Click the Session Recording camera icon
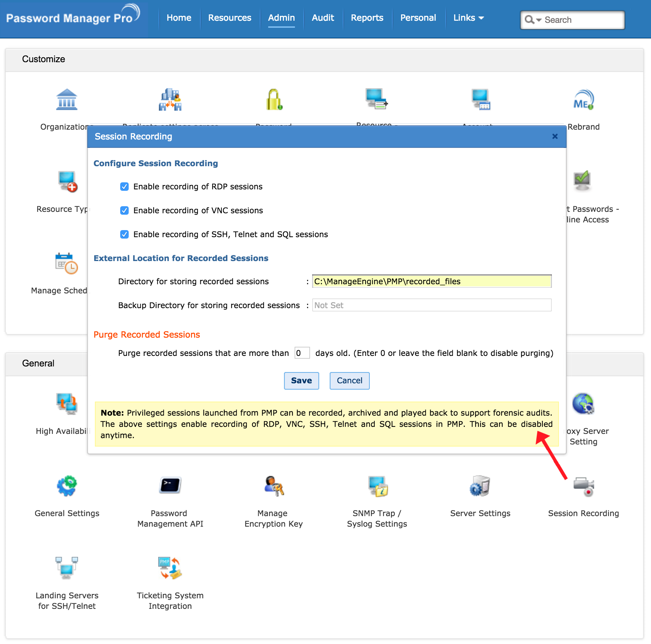 (x=584, y=487)
